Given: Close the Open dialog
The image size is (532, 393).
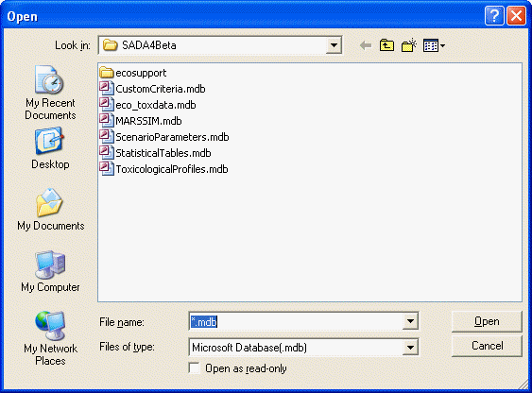Looking at the screenshot, I should pyautogui.click(x=516, y=16).
